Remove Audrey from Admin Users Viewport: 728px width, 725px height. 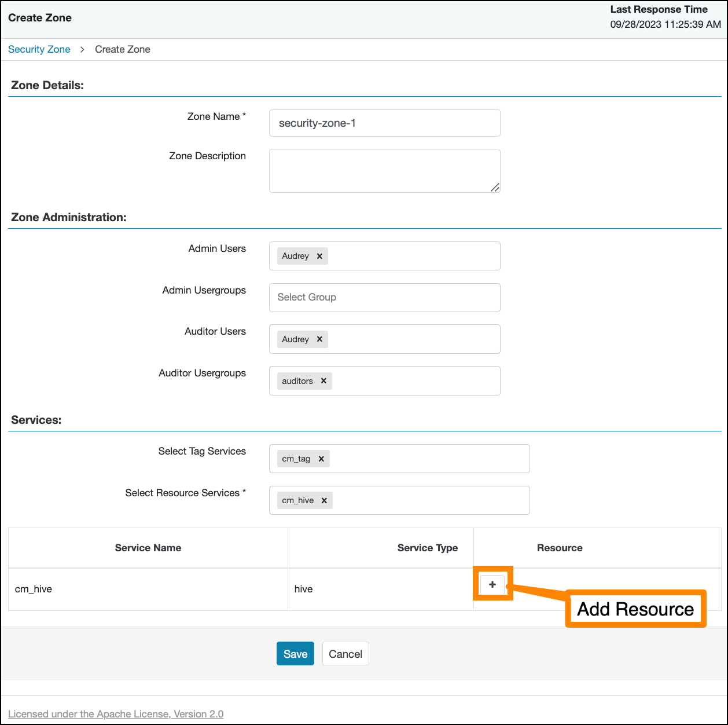[x=319, y=256]
